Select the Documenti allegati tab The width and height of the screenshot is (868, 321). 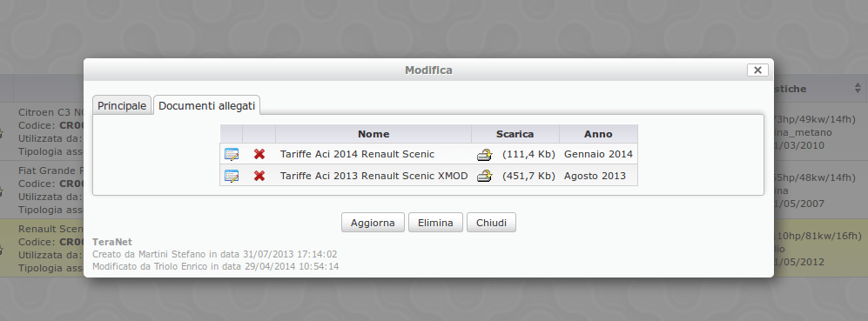[206, 105]
